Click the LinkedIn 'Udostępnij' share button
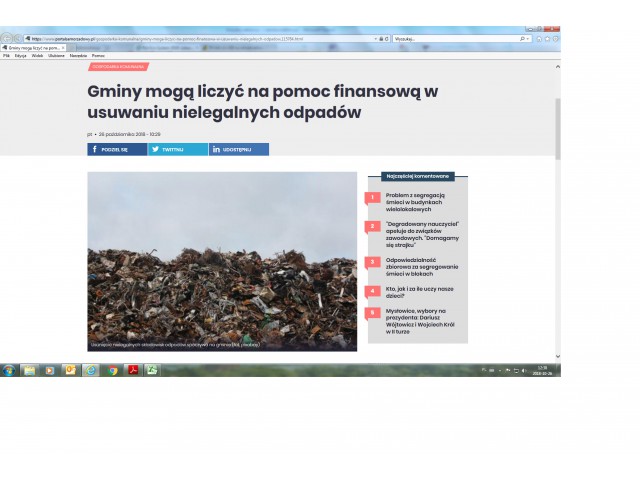The width and height of the screenshot is (640, 480). tap(238, 149)
